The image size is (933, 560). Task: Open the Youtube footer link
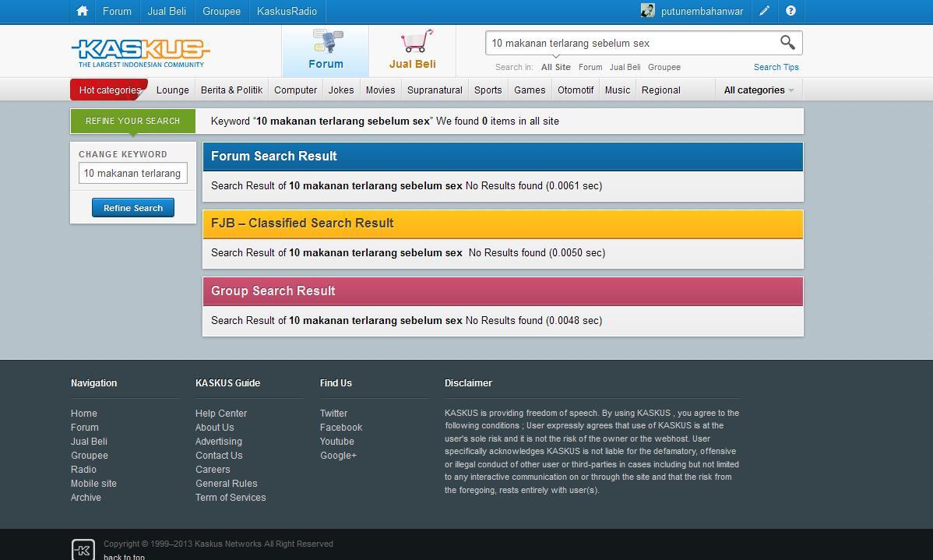[336, 441]
